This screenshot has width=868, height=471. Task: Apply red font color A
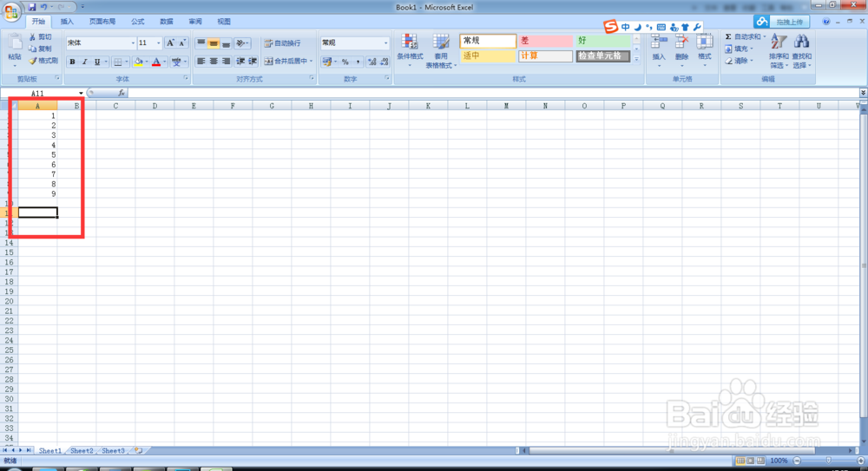(156, 62)
